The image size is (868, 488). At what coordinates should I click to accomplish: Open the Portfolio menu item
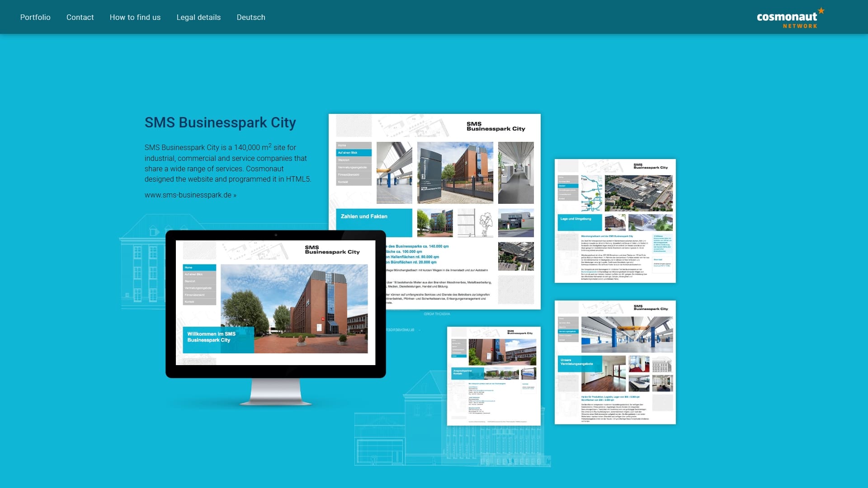pos(35,17)
